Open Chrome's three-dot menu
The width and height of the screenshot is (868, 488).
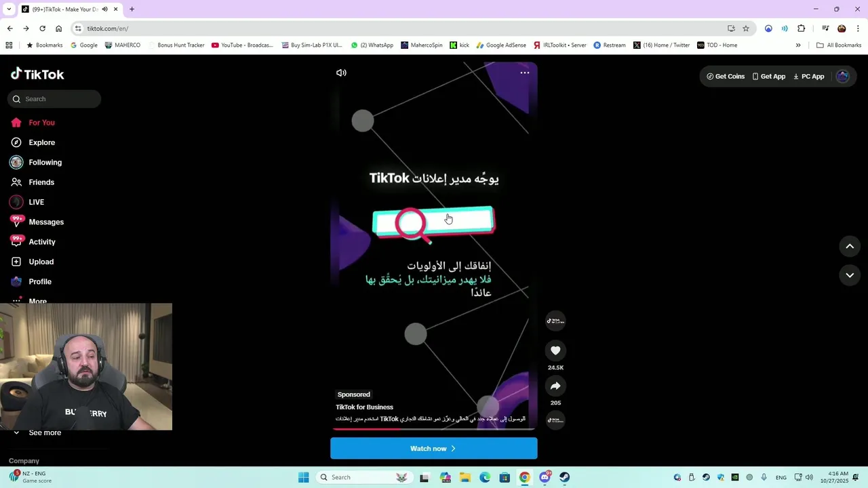click(x=858, y=28)
